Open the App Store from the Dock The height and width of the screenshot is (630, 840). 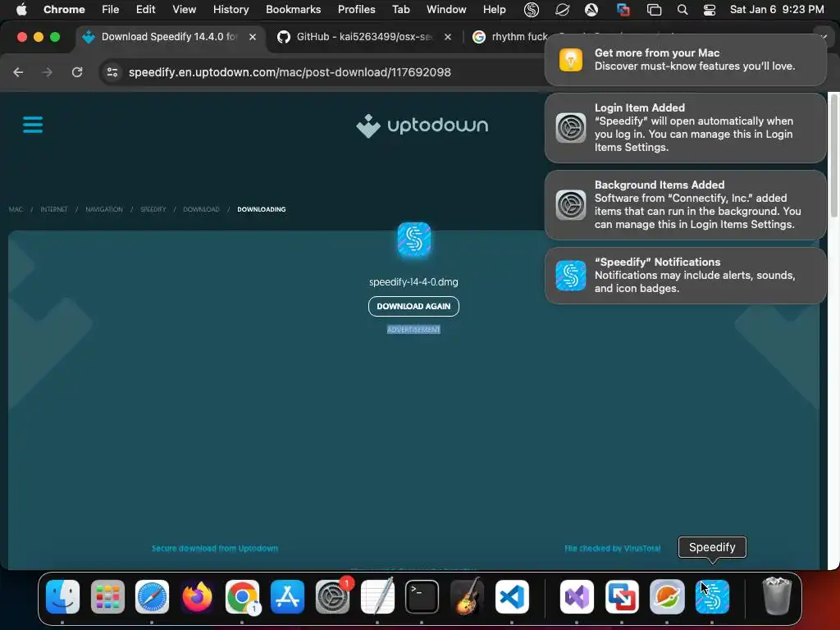click(287, 596)
